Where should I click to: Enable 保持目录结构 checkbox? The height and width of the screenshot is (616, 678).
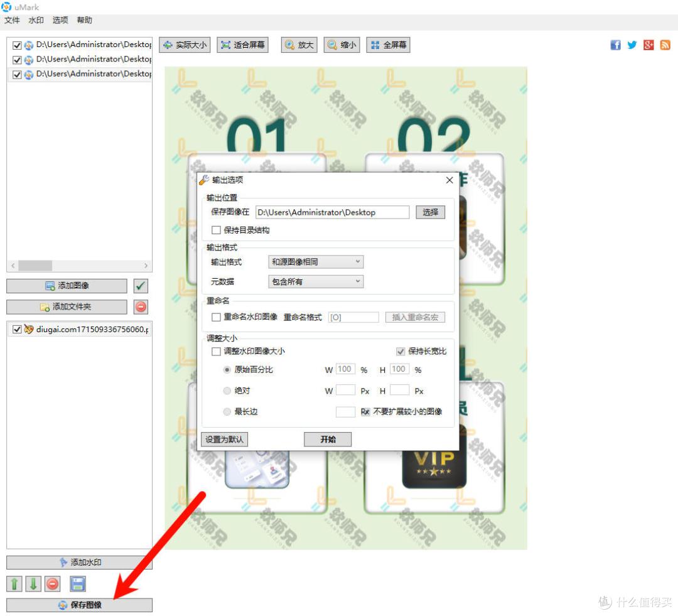(x=216, y=230)
